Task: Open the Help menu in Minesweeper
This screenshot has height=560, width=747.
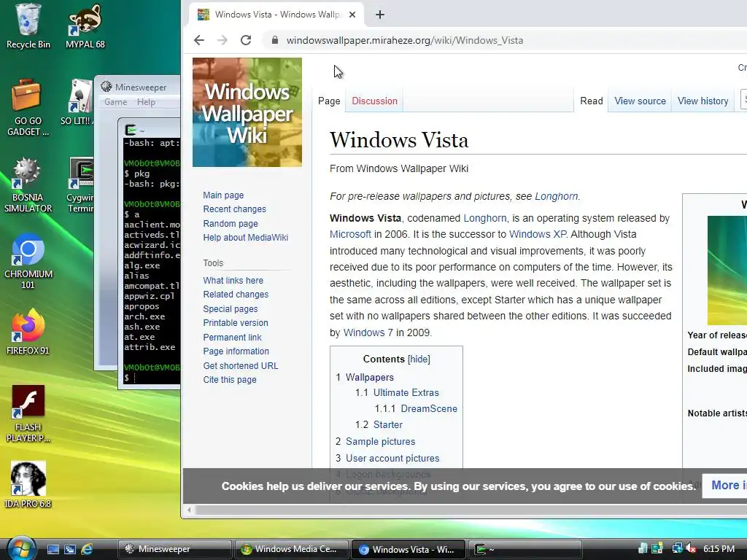Action: 146,102
